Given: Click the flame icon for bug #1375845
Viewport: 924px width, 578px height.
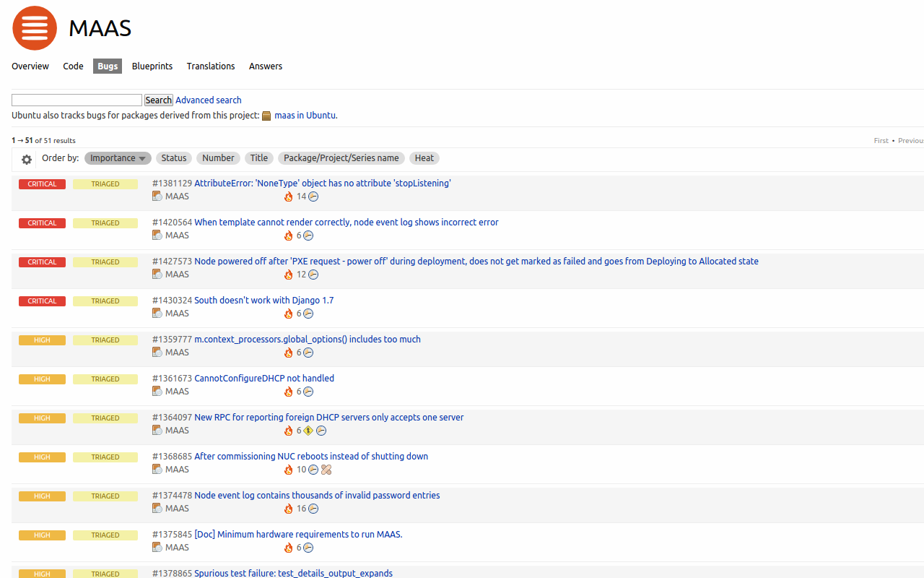Looking at the screenshot, I should pyautogui.click(x=289, y=548).
